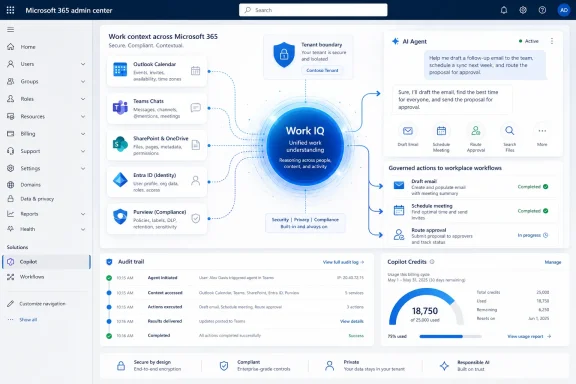This screenshot has height=384, width=576.
Task: Open View full audit log link
Action: tap(343, 262)
